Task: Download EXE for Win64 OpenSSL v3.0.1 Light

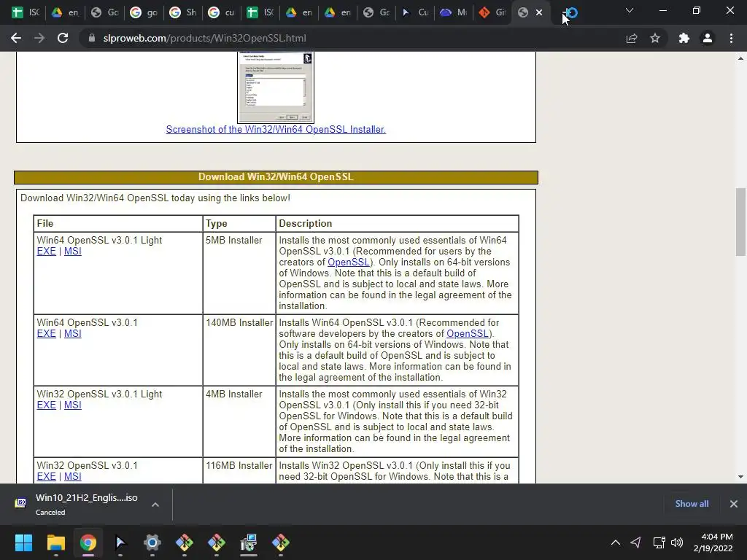Action: pyautogui.click(x=46, y=252)
